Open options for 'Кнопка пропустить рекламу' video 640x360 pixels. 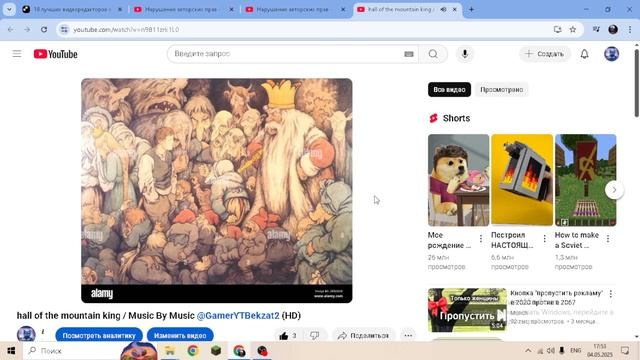(611, 293)
